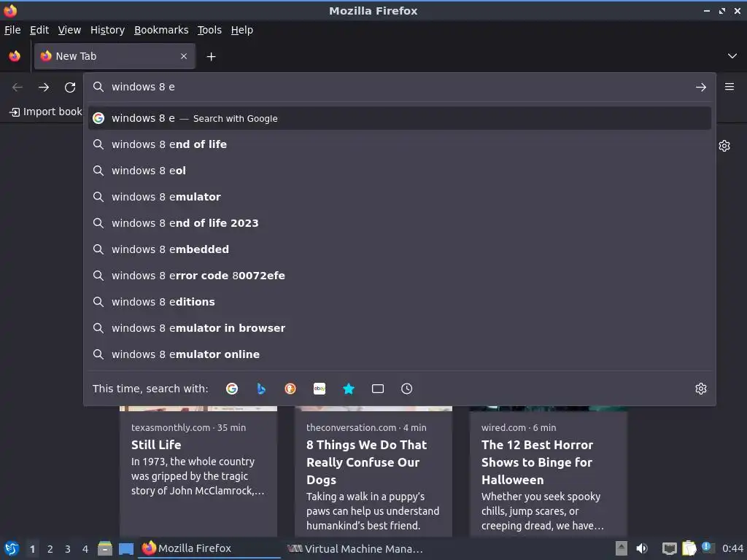Go back with the back arrow
The height and width of the screenshot is (560, 747).
pos(18,87)
